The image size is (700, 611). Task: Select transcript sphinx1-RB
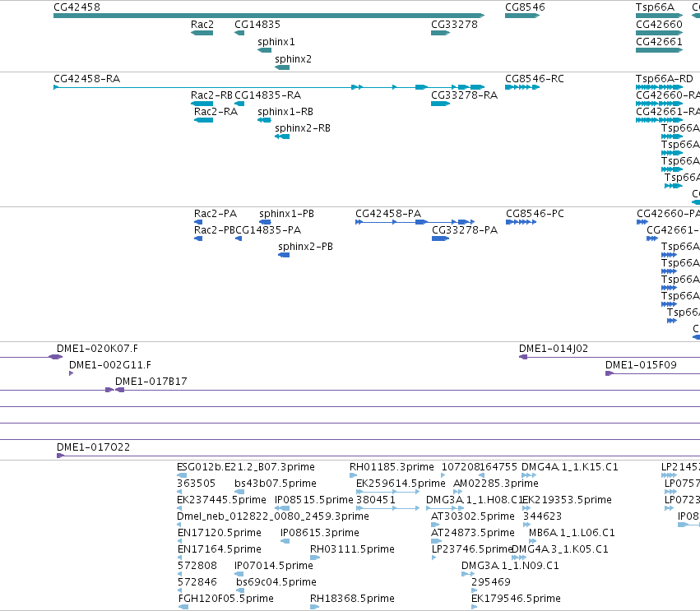coord(264,120)
